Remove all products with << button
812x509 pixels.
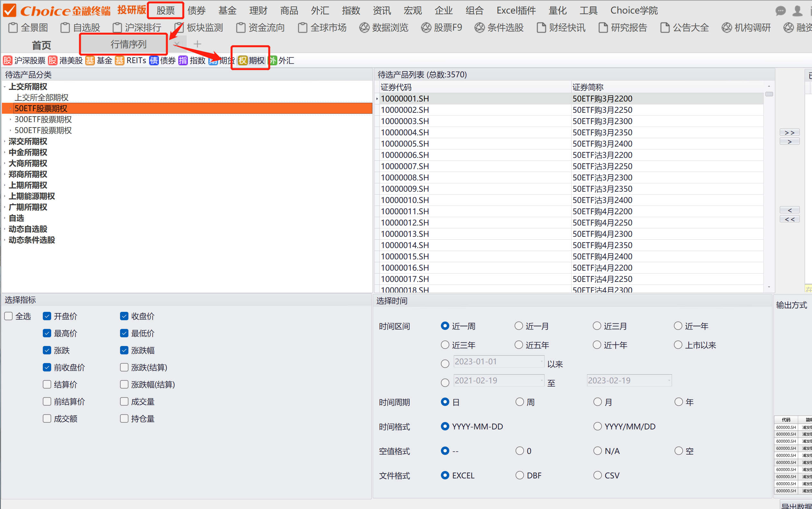point(789,219)
